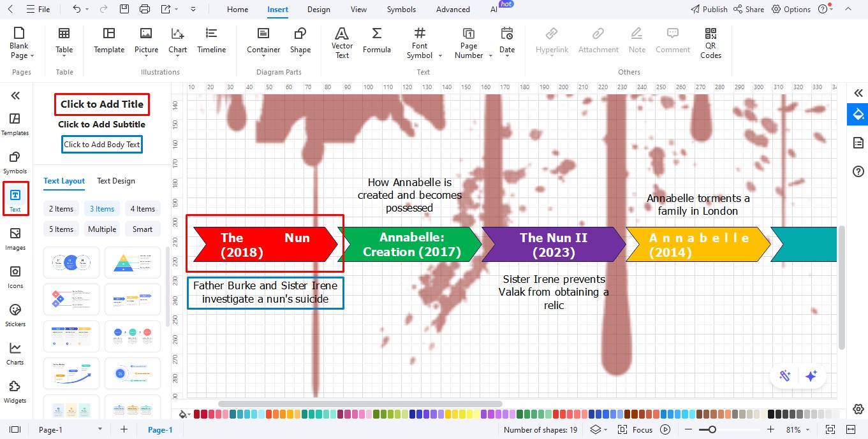Switch to the Home ribbon tab
Image resolution: width=868 pixels, height=439 pixels.
pos(237,9)
